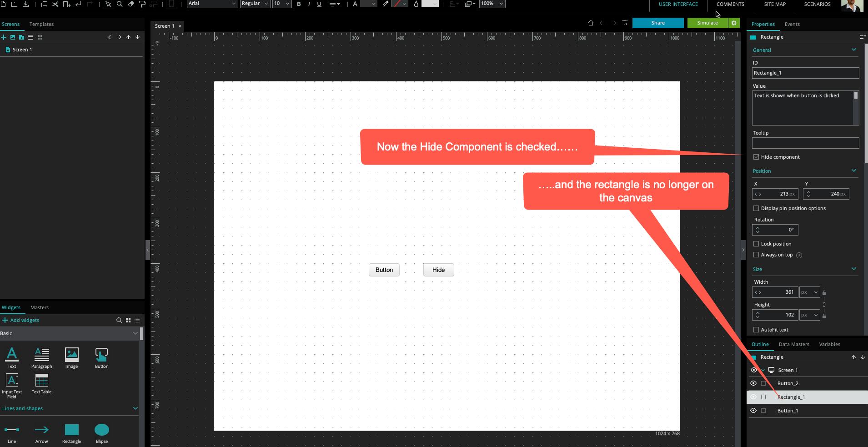The image size is (868, 447).
Task: Click the green Simulate button
Action: tap(707, 23)
